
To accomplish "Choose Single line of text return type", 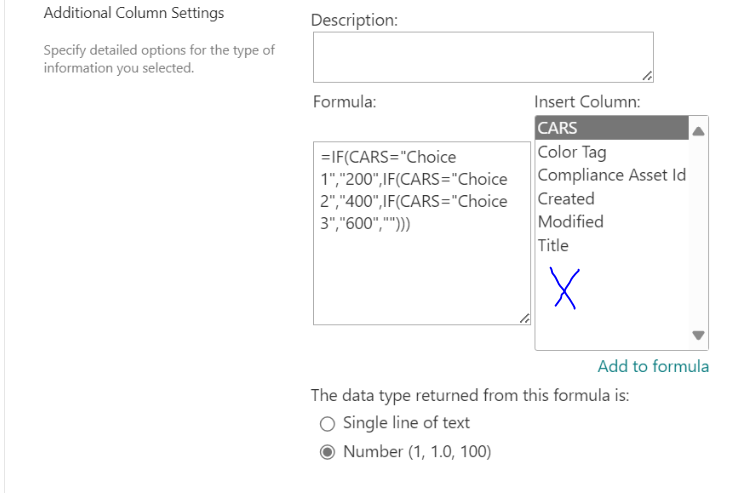I will [x=327, y=424].
